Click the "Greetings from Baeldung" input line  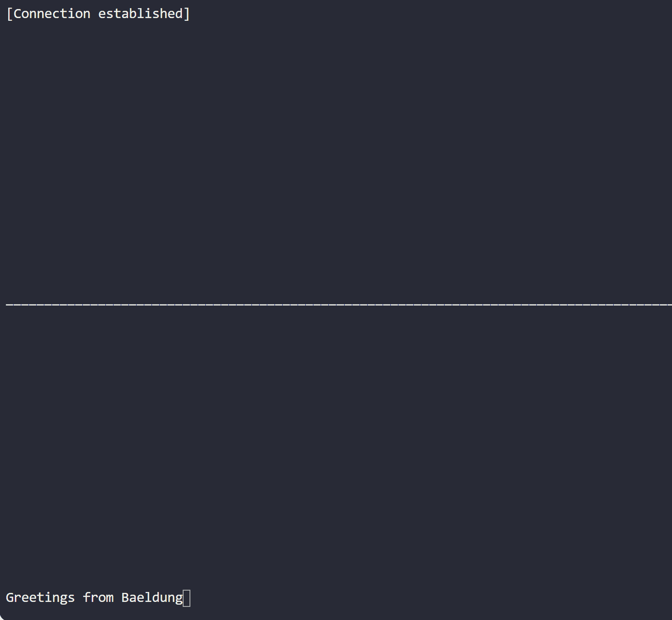point(94,597)
